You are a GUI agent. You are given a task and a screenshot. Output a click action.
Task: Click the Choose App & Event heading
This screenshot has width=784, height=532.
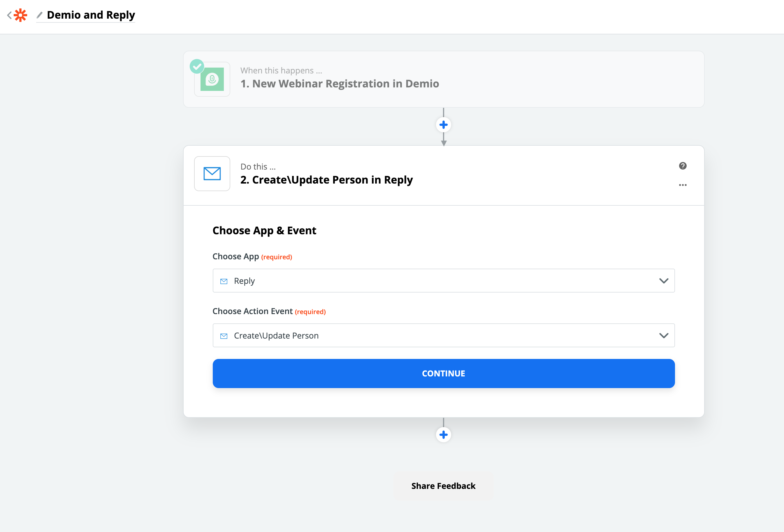pos(264,230)
